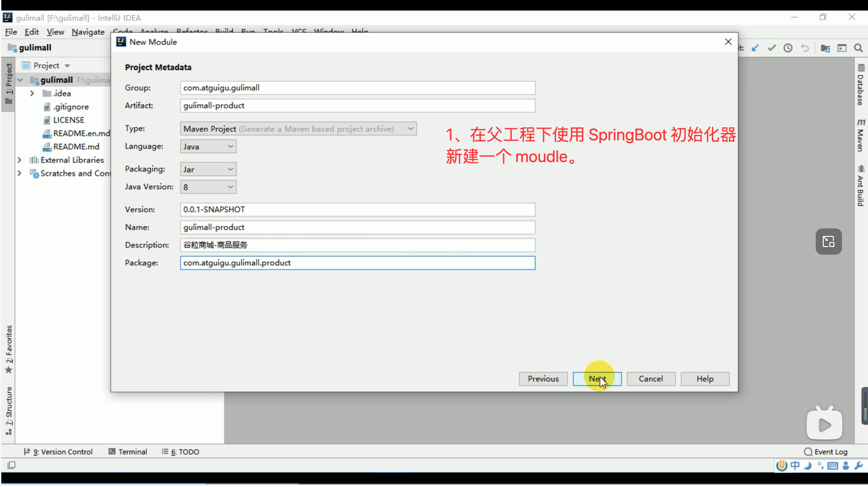The image size is (868, 487).
Task: Open the Language Java dropdown
Action: point(208,146)
